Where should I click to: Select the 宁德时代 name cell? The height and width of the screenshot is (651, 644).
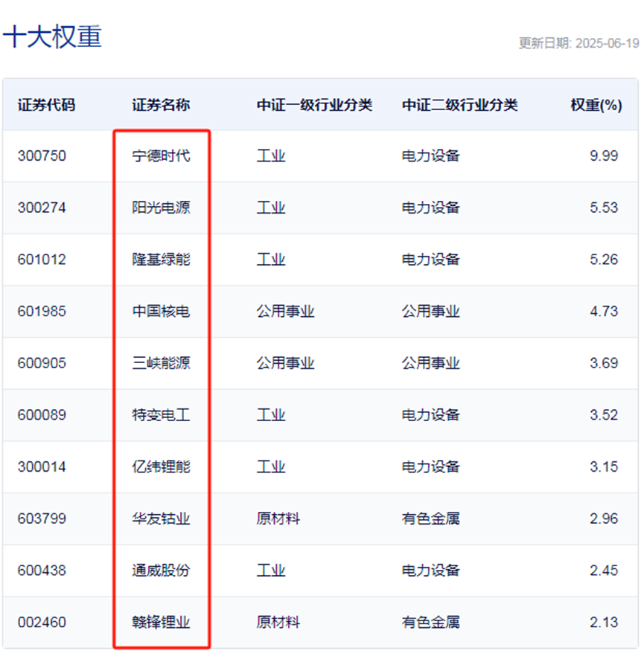click(x=161, y=155)
